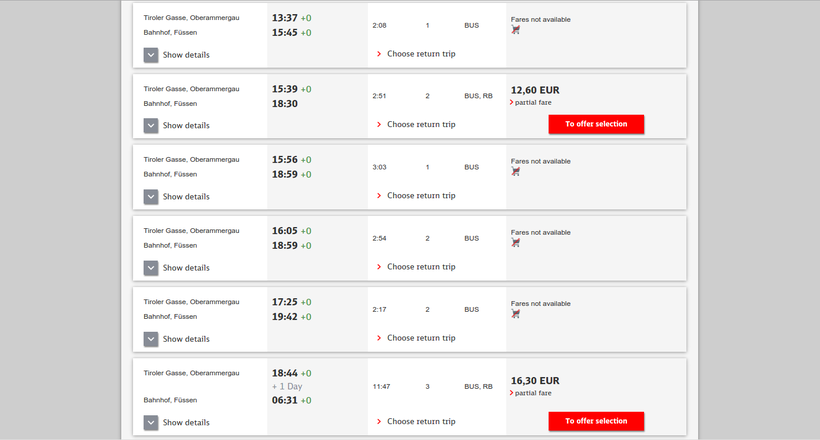Image resolution: width=820 pixels, height=440 pixels.
Task: Choose return trip for 15:56 connection
Action: (x=420, y=196)
